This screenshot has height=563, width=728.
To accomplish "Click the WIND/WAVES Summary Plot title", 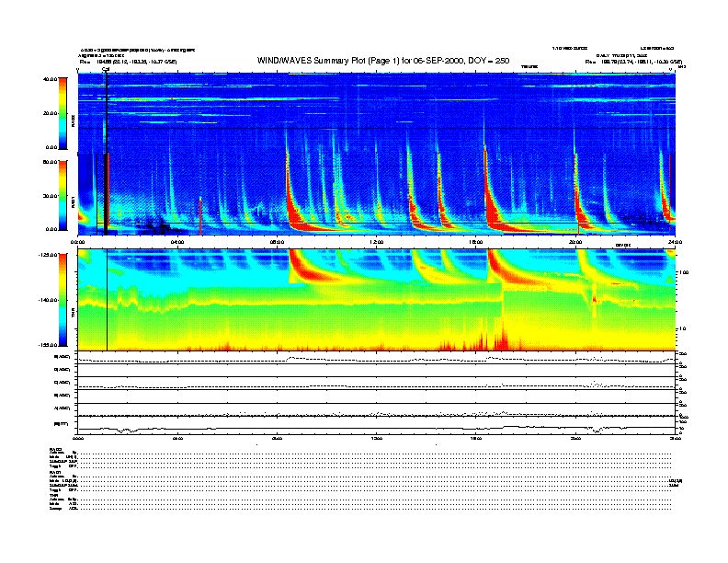I will 383,61.
